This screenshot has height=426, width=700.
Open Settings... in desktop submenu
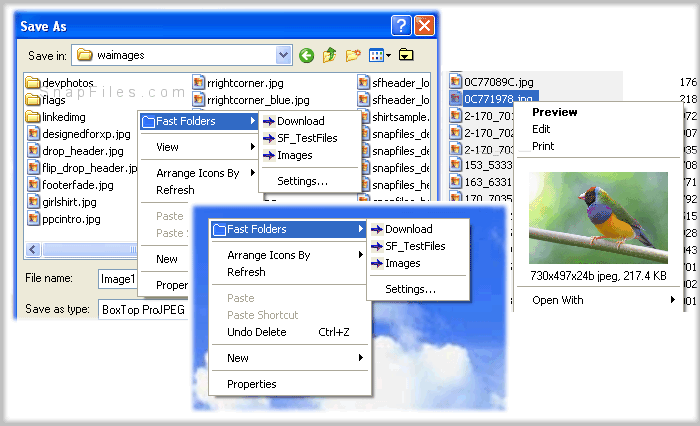[418, 289]
